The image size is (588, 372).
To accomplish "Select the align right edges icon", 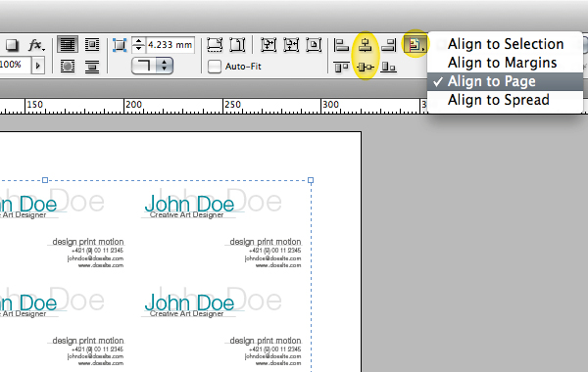I will point(388,45).
